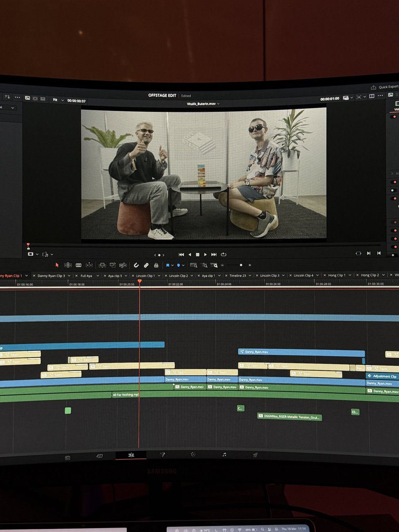Switch to the Lincoln Clip 1 tab

pos(145,276)
